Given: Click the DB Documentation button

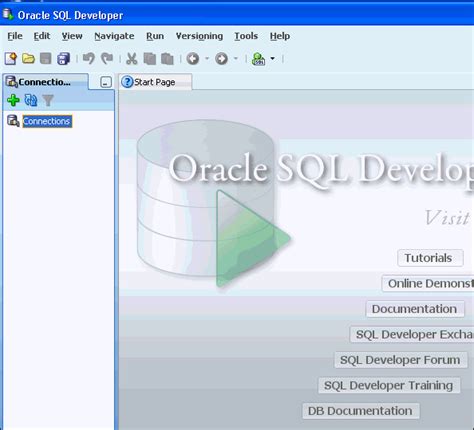Looking at the screenshot, I should 361,411.
